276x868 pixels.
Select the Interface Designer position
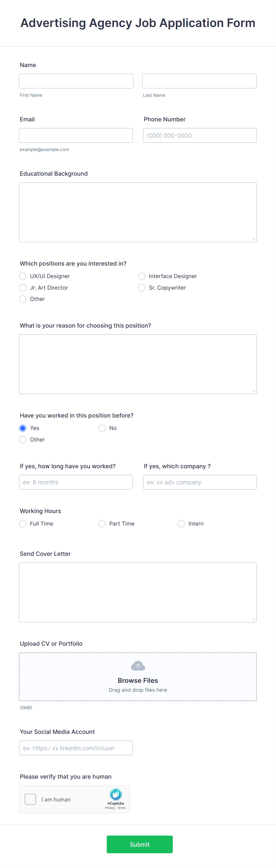[142, 276]
